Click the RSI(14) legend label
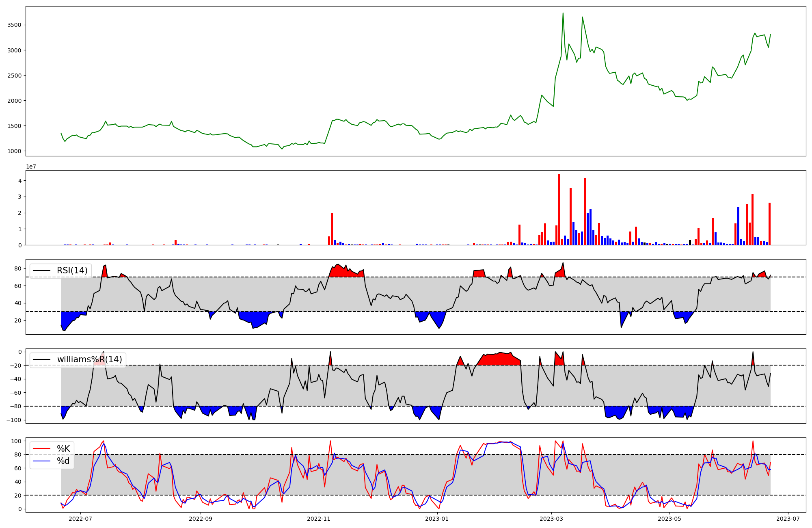This screenshot has height=528, width=812. [x=72, y=270]
